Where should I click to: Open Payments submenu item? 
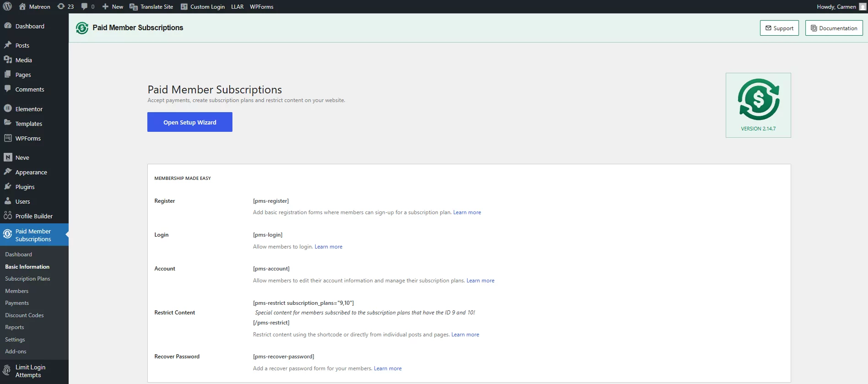click(17, 303)
